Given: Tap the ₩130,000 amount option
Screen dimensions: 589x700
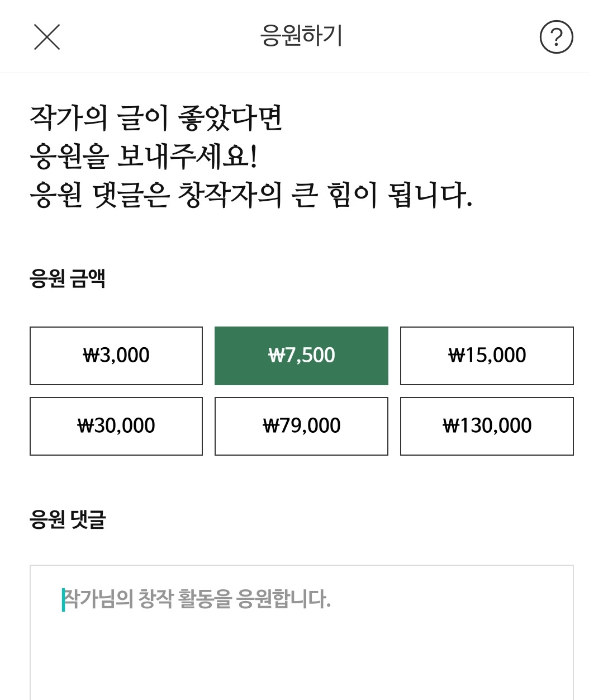Looking at the screenshot, I should (487, 426).
